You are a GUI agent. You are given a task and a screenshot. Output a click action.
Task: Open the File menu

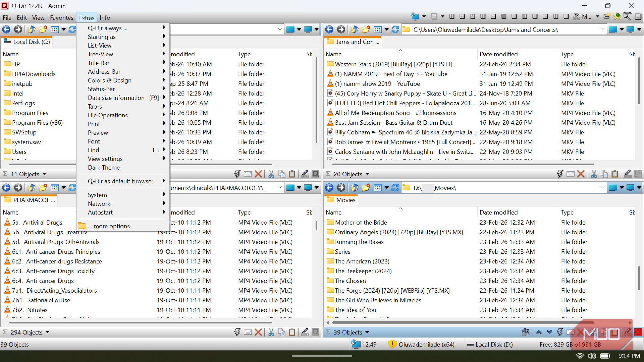(x=7, y=17)
